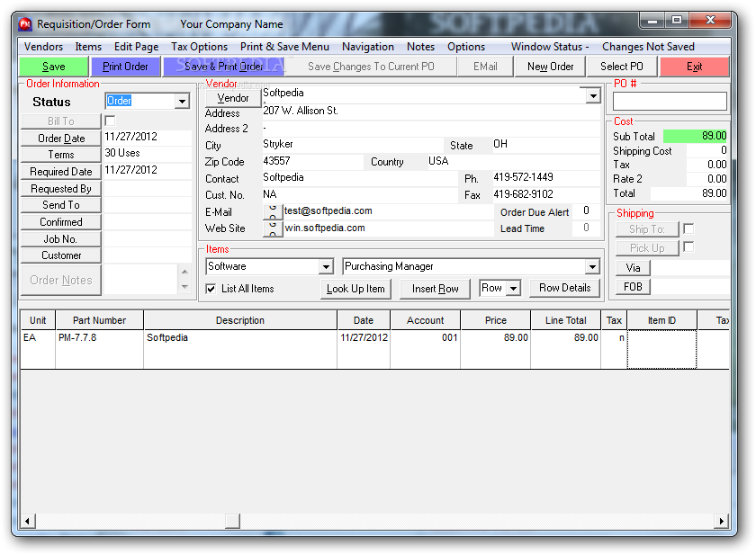Click the Price column header
Viewport: 756px width, 555px height.
[x=496, y=320]
